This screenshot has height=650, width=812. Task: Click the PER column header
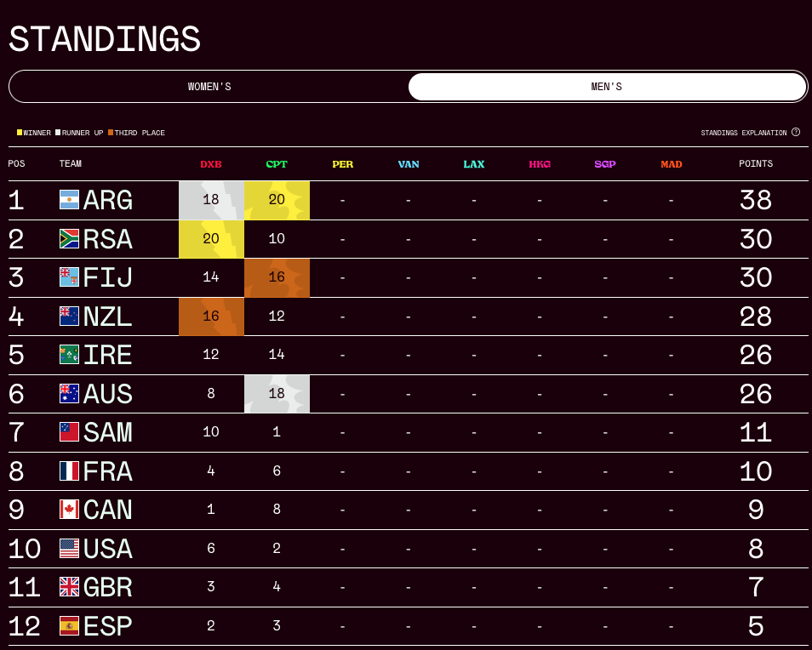tap(342, 164)
